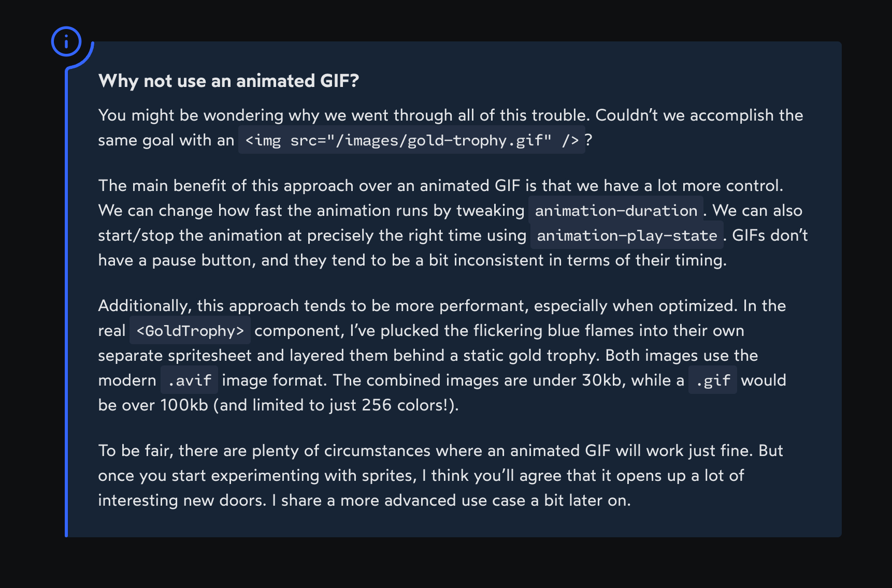Click the .gif inline code label
The image size is (892, 588).
713,380
